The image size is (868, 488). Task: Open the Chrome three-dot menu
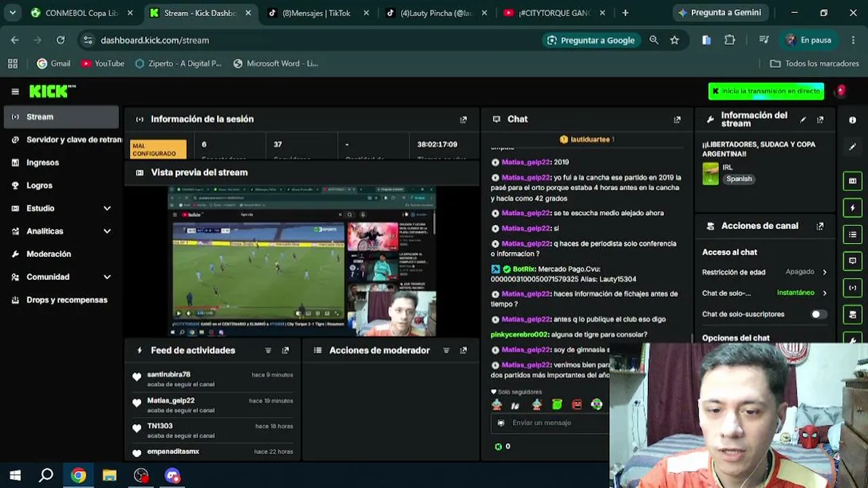(x=852, y=40)
